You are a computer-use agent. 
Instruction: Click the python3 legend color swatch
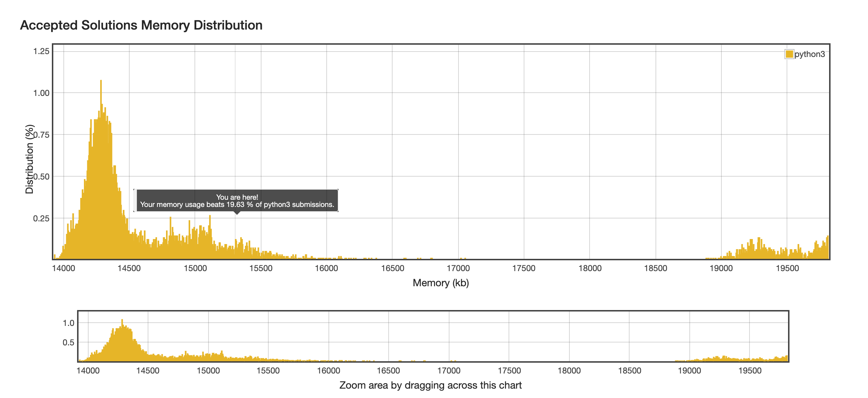tap(789, 54)
